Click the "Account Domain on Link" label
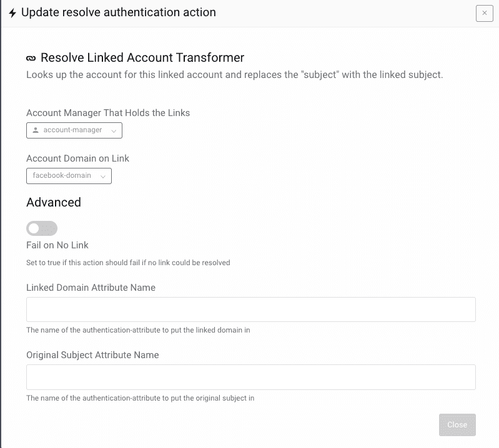 point(77,158)
